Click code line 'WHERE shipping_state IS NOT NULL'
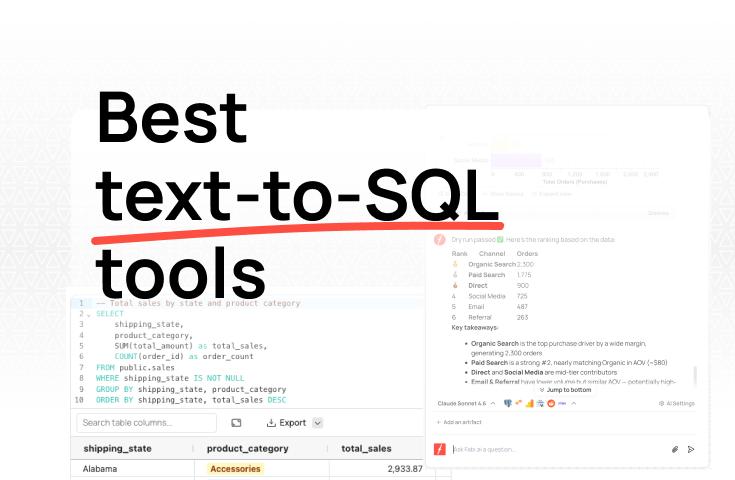The height and width of the screenshot is (480, 735). [170, 378]
